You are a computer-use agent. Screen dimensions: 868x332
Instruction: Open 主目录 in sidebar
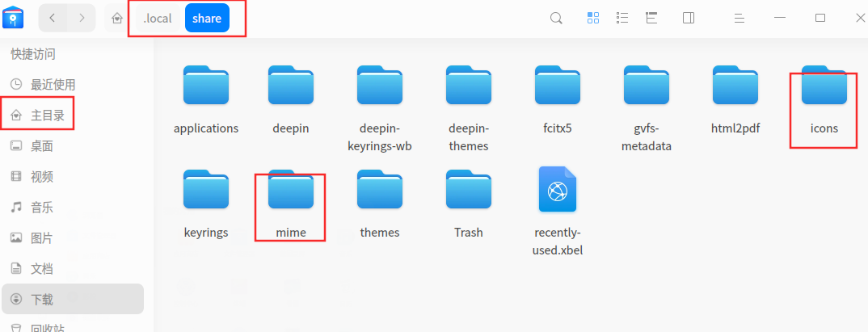coord(72,115)
